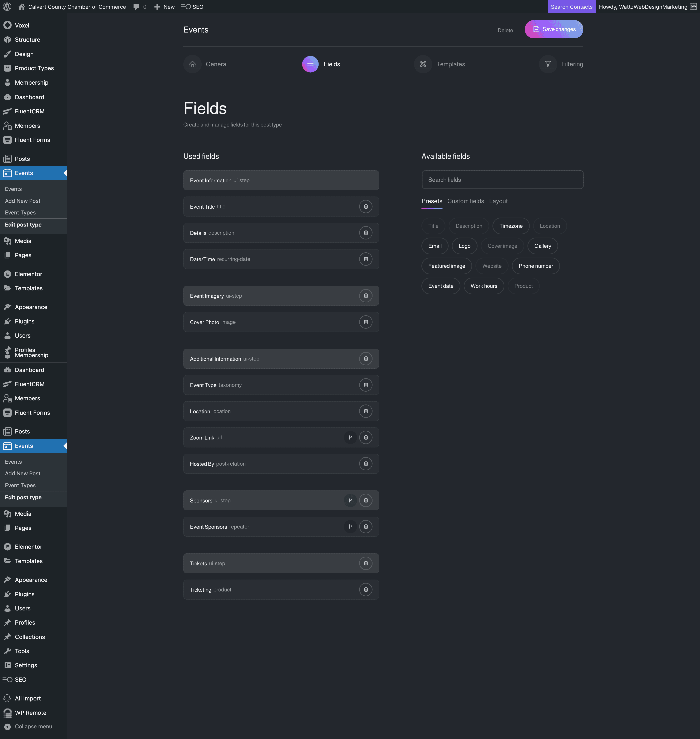Viewport: 700px width, 739px height.
Task: Click the Save changes button
Action: pyautogui.click(x=554, y=29)
